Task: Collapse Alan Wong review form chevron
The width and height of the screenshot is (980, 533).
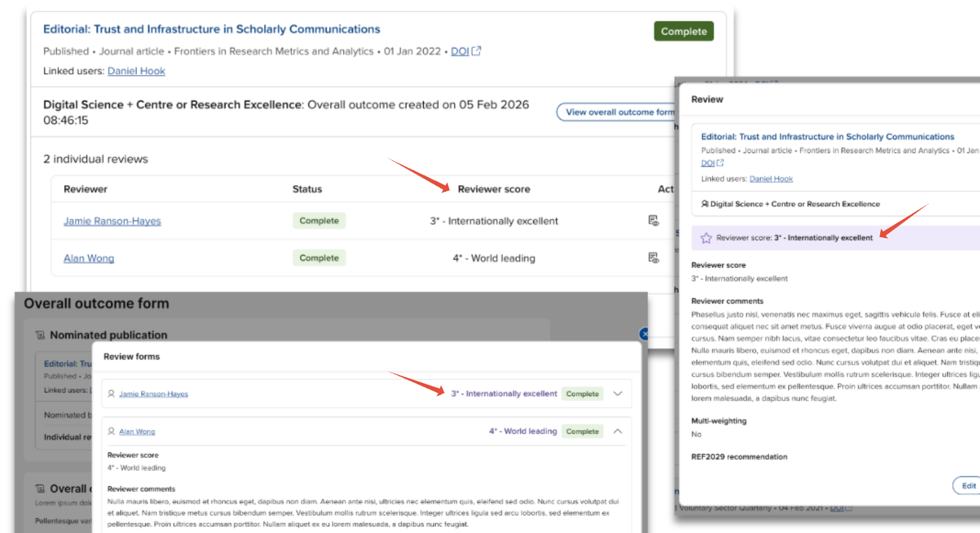Action: pyautogui.click(x=617, y=431)
